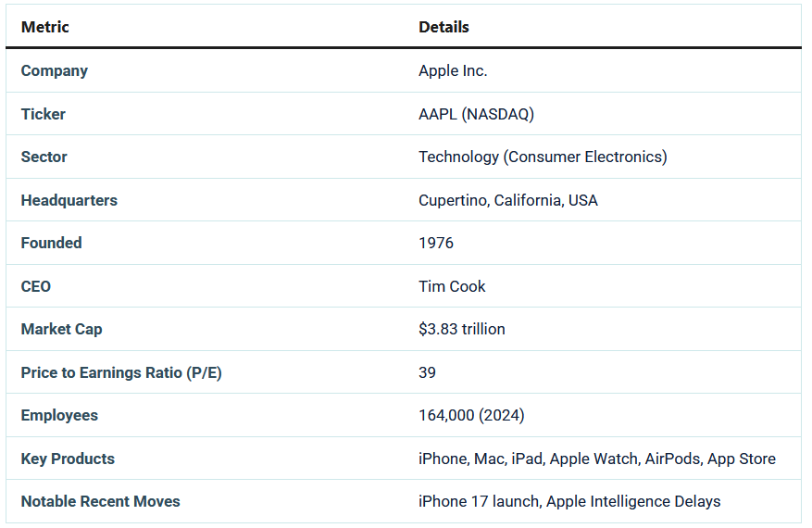Select the Ticker row label
The height and width of the screenshot is (528, 812).
pos(44,114)
